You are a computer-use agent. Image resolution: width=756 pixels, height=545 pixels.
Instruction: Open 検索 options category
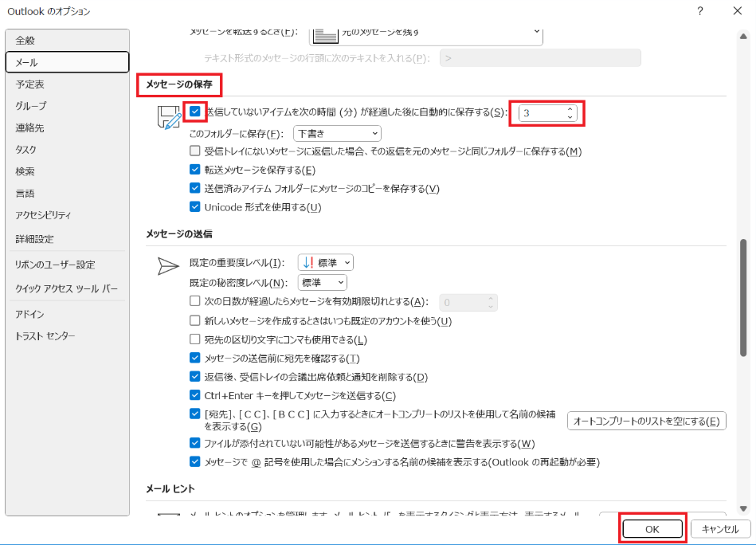(67, 171)
